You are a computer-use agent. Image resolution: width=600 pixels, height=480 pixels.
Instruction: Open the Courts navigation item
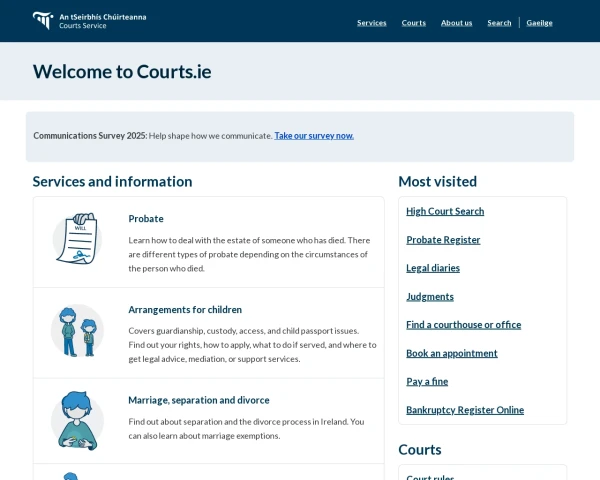click(x=414, y=23)
